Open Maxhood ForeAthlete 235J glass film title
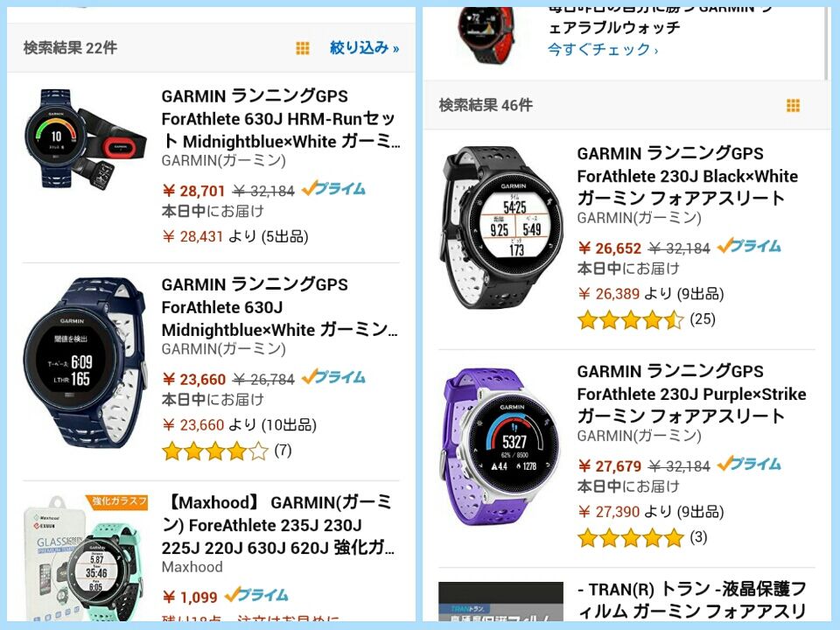840x630 pixels. coord(278,525)
